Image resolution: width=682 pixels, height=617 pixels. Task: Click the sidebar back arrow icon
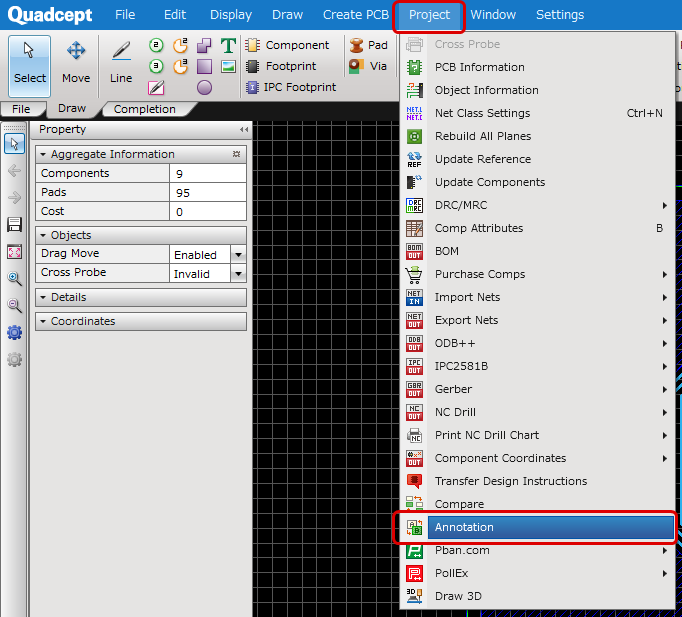click(x=14, y=170)
